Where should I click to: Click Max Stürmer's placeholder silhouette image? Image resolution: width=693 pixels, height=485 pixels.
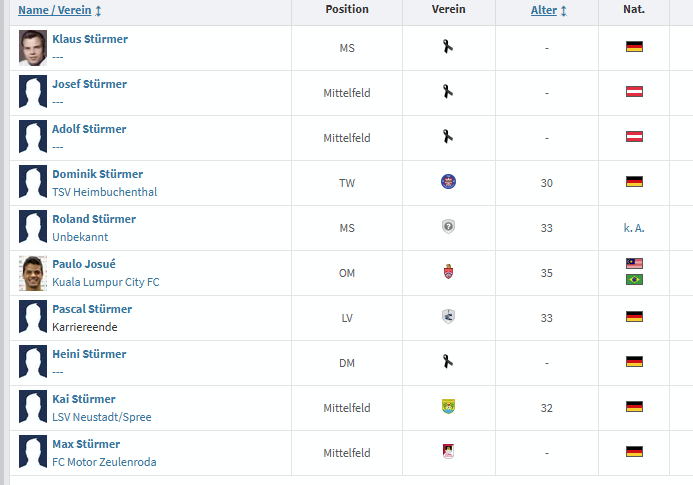(33, 452)
